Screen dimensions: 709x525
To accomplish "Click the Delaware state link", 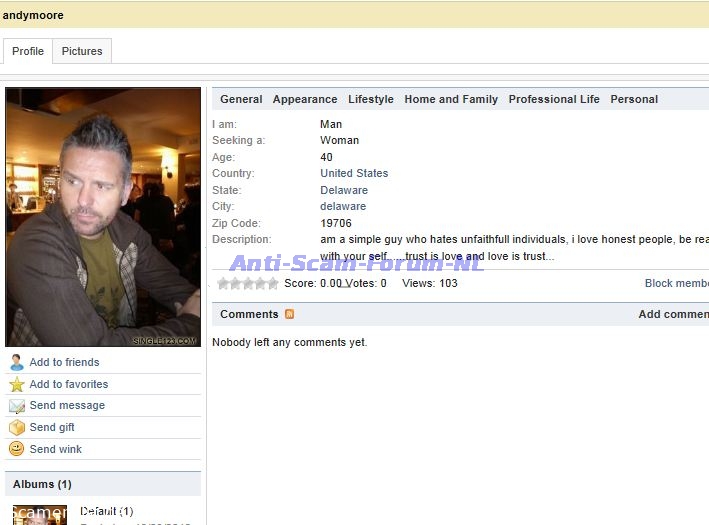I will tap(344, 190).
